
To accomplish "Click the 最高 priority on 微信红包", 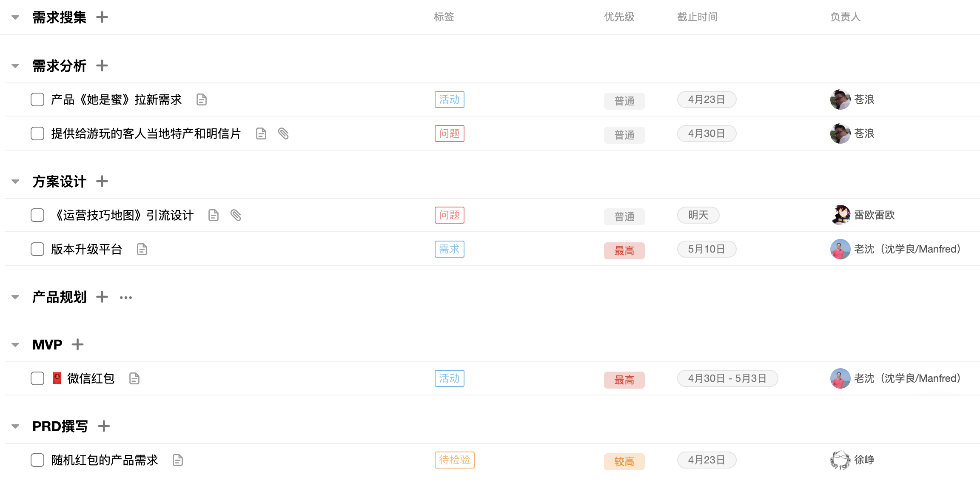I will [624, 380].
